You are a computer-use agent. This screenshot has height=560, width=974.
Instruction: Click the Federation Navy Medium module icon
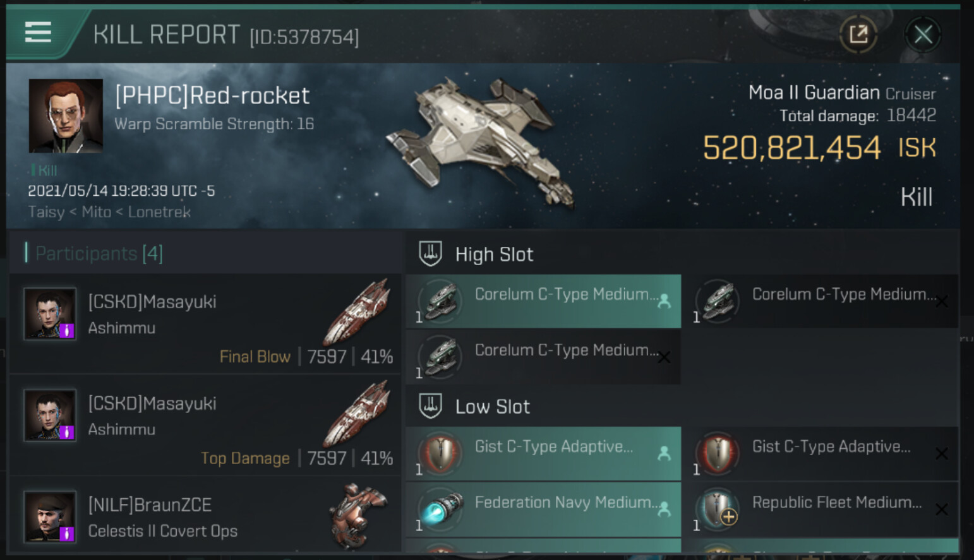click(x=441, y=509)
